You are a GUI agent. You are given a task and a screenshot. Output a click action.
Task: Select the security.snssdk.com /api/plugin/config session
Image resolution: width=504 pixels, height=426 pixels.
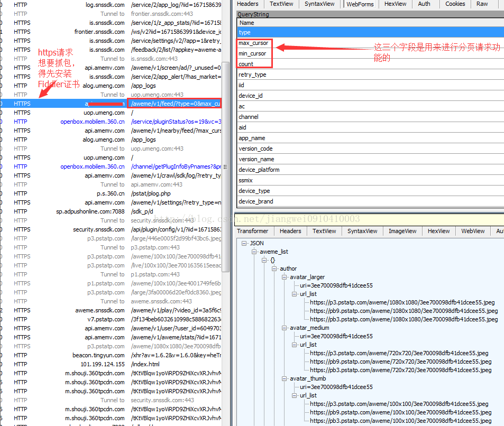[111, 229]
